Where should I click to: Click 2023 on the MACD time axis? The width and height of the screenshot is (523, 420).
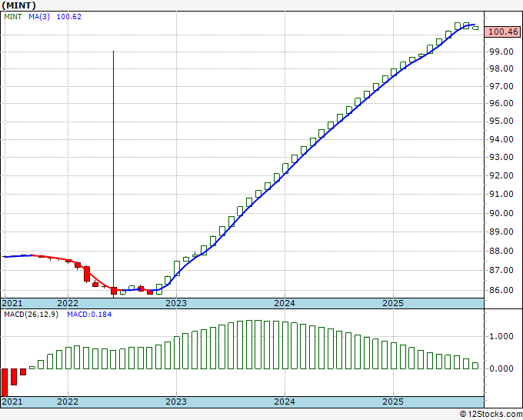pyautogui.click(x=176, y=402)
